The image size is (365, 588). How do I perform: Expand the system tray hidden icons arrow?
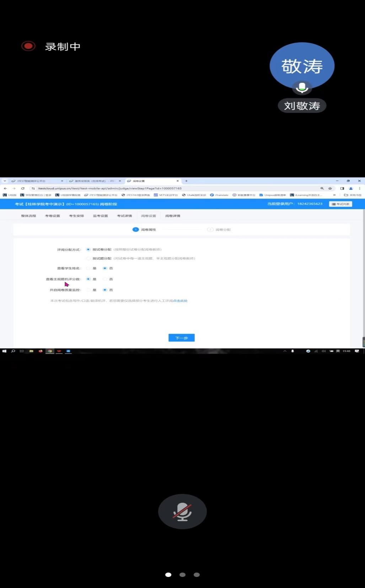pyautogui.click(x=285, y=351)
